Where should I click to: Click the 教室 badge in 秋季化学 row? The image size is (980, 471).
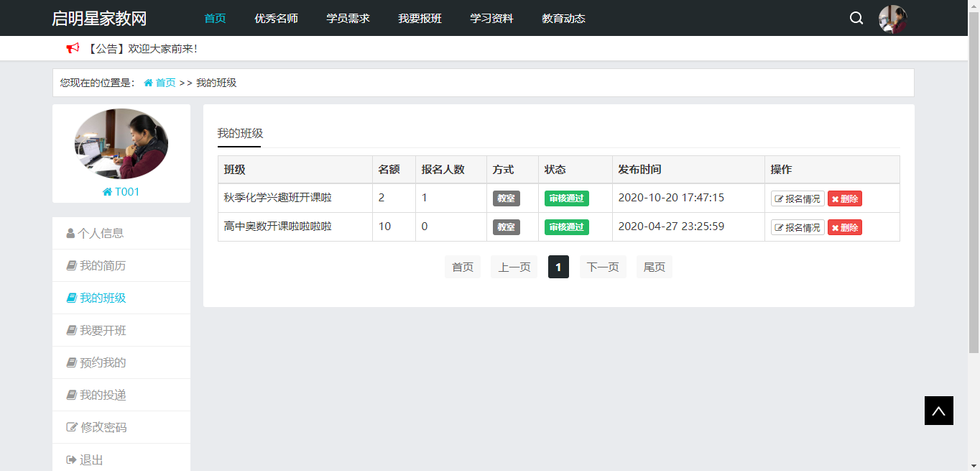click(507, 198)
